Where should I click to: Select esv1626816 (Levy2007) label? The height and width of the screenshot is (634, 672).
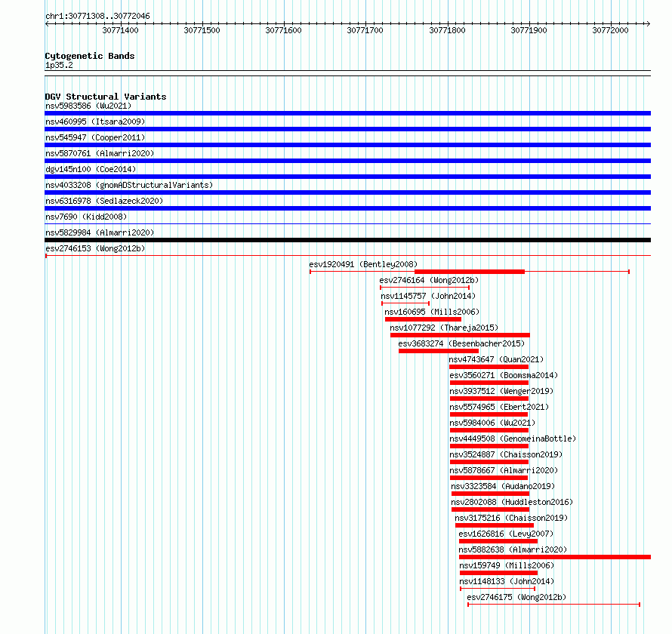(x=506, y=534)
